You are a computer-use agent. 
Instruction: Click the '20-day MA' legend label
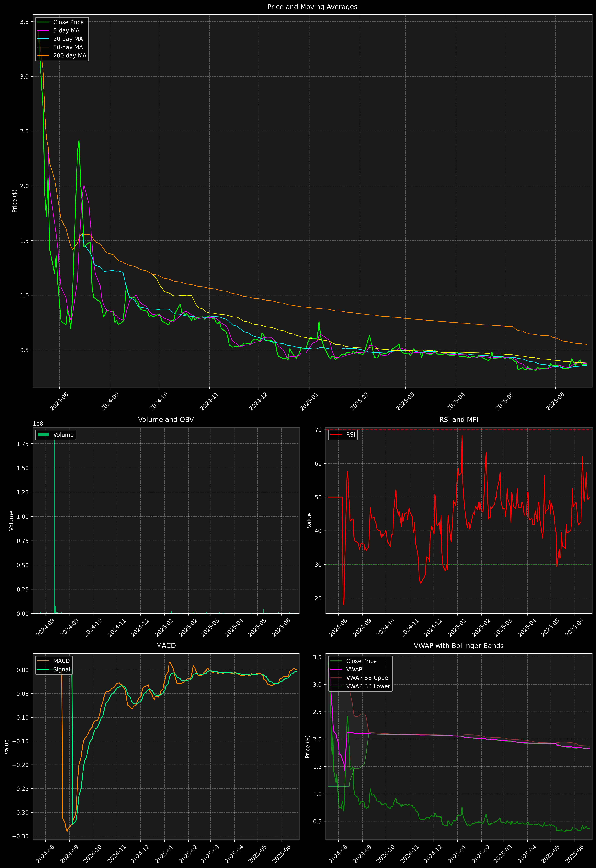point(68,39)
